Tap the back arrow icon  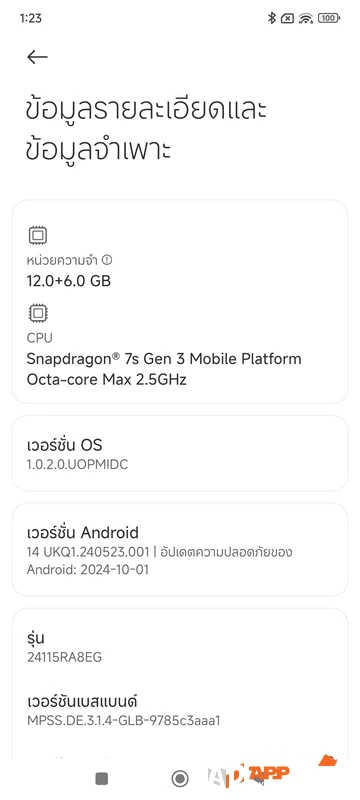coord(37,57)
